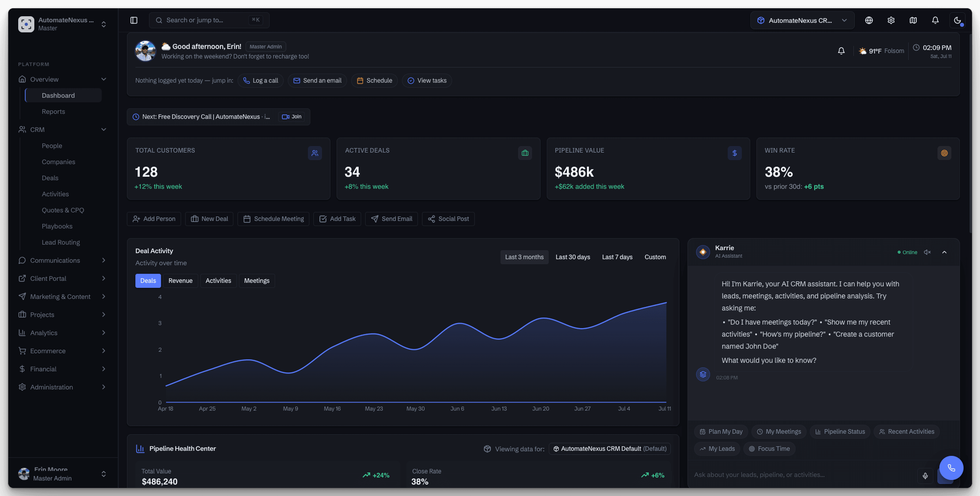Select Deals chart tab
The width and height of the screenshot is (980, 496).
click(x=148, y=281)
